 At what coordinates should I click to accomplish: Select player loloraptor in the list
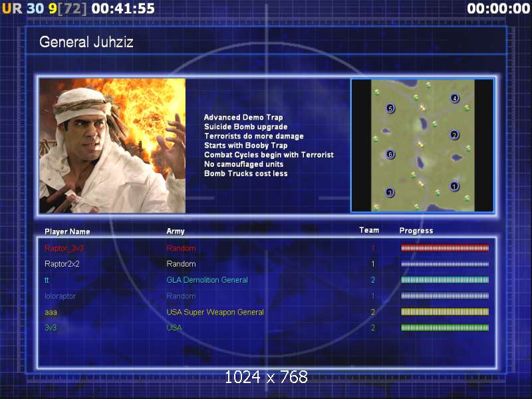click(60, 296)
